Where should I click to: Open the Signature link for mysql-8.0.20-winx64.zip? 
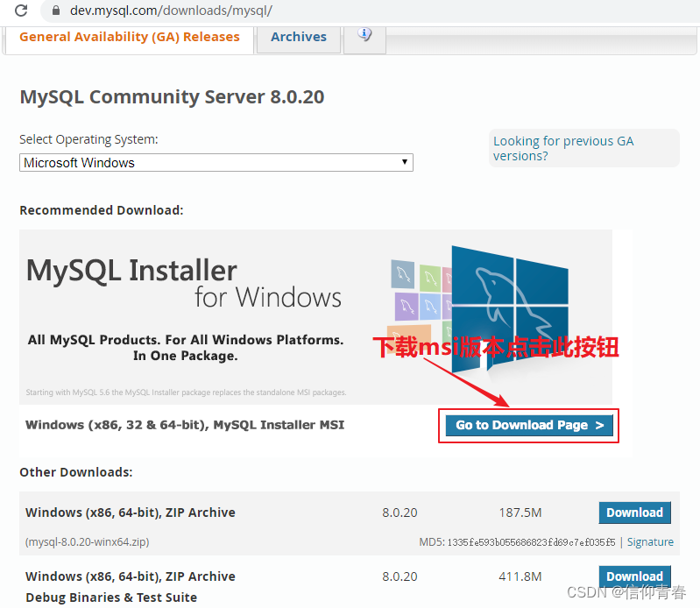[x=650, y=542]
